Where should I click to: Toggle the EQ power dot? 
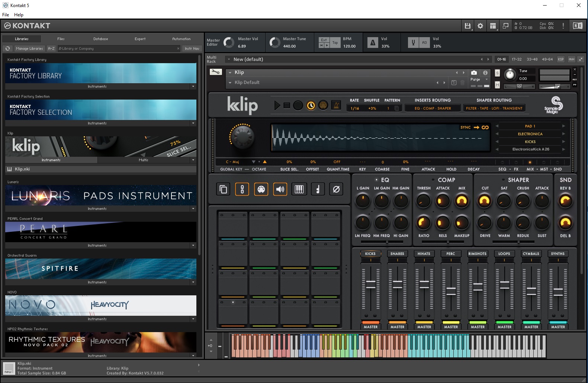(377, 180)
